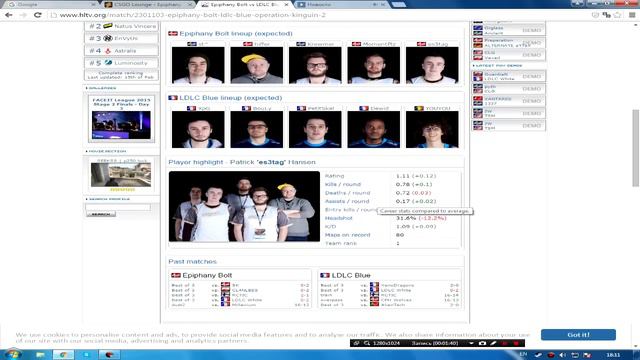
Task: Open first Epiphany Bolt lineup player photo
Action: coord(198,65)
